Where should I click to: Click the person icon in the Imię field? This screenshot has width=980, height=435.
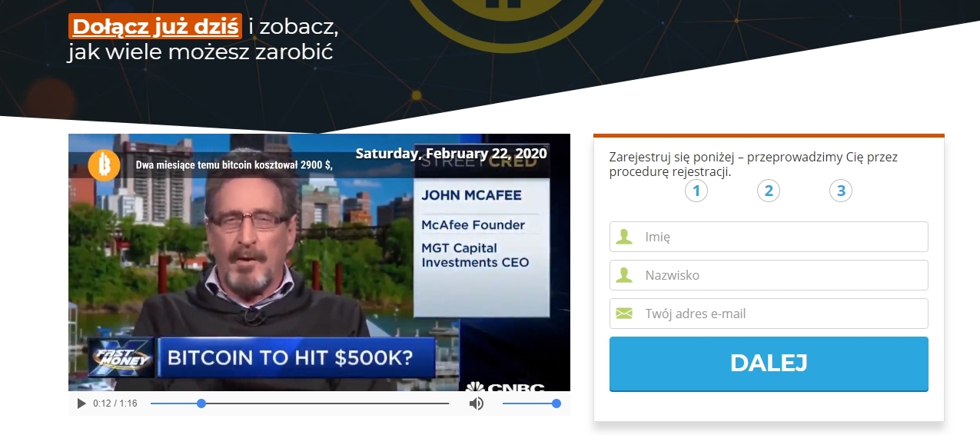624,237
